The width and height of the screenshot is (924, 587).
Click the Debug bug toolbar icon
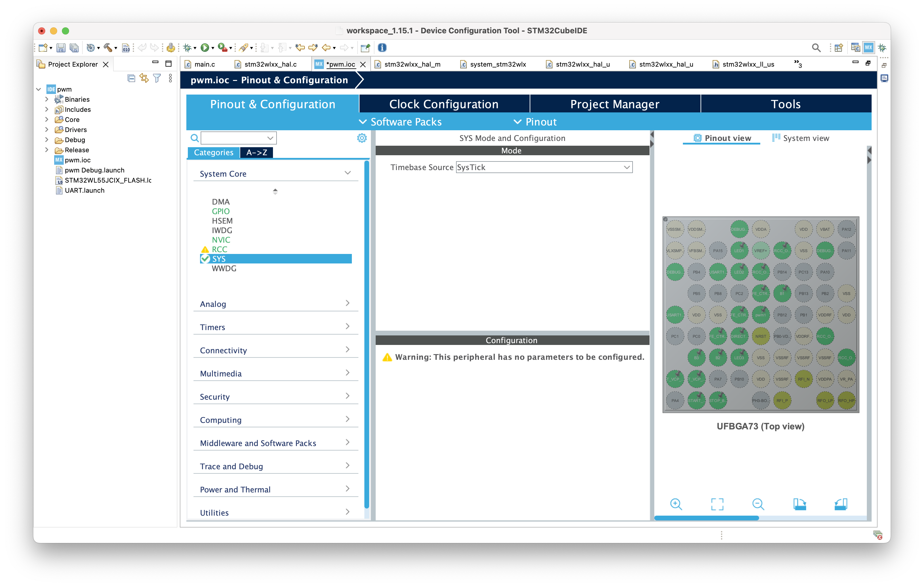pyautogui.click(x=187, y=48)
